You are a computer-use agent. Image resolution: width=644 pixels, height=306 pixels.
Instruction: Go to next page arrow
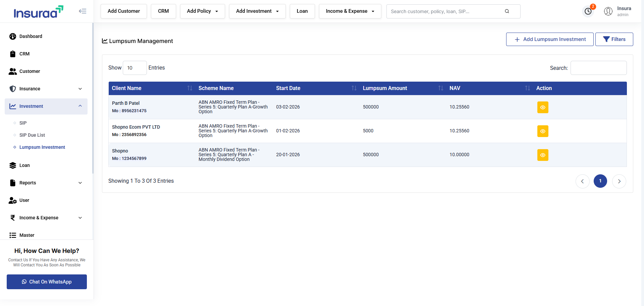click(619, 181)
